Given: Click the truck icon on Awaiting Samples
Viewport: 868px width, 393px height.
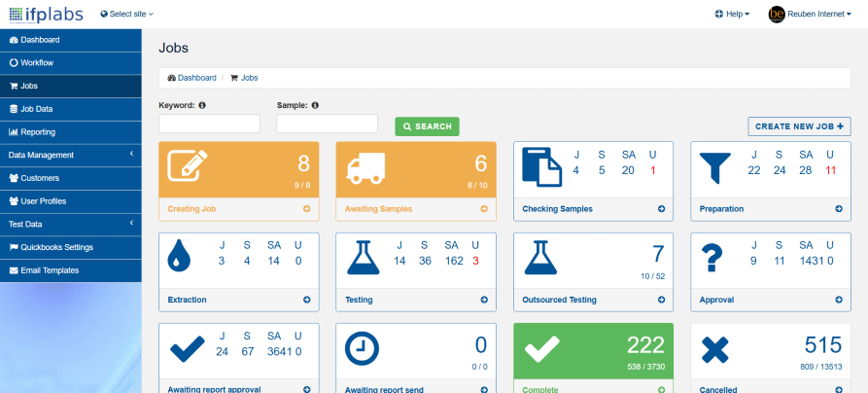Looking at the screenshot, I should tap(364, 166).
